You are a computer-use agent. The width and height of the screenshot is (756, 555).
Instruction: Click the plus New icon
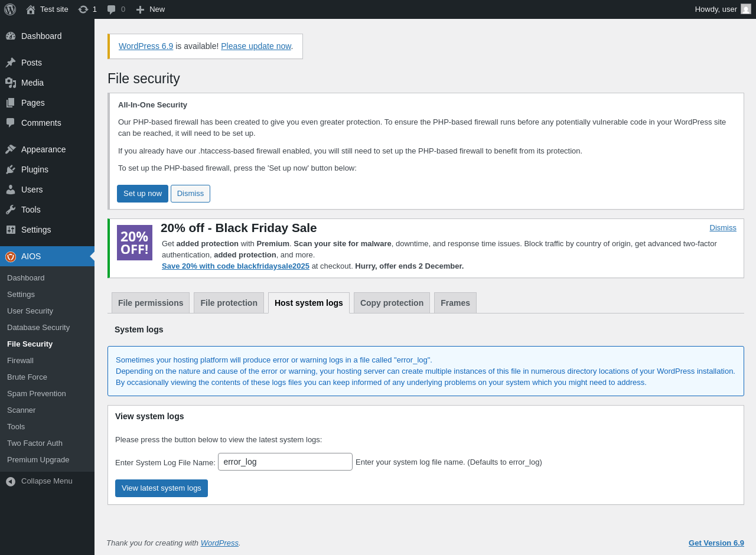140,9
